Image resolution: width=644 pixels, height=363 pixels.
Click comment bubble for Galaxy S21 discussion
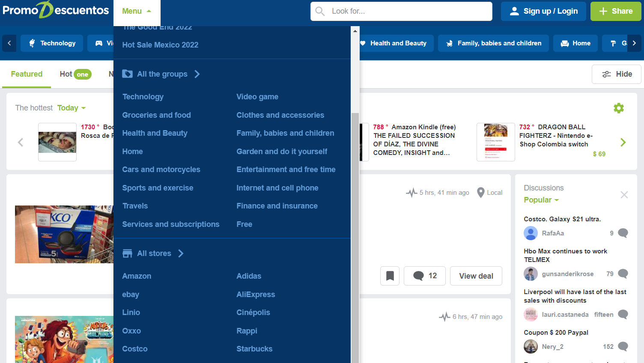(623, 233)
